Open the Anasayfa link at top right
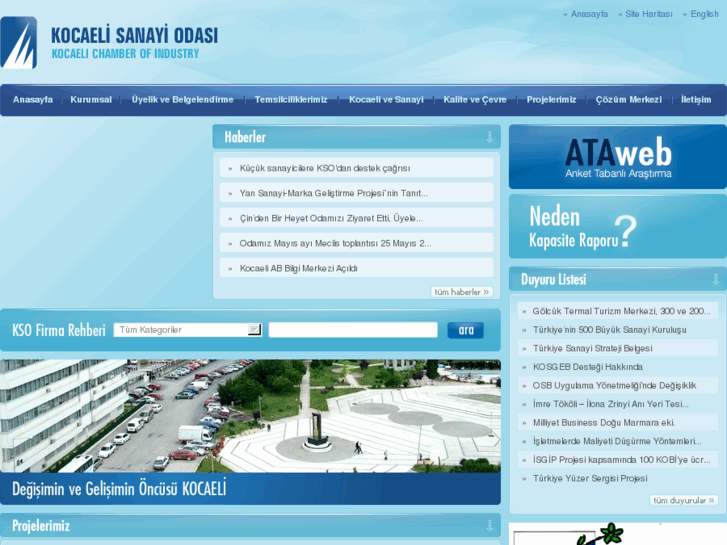This screenshot has height=545, width=727. (x=589, y=14)
